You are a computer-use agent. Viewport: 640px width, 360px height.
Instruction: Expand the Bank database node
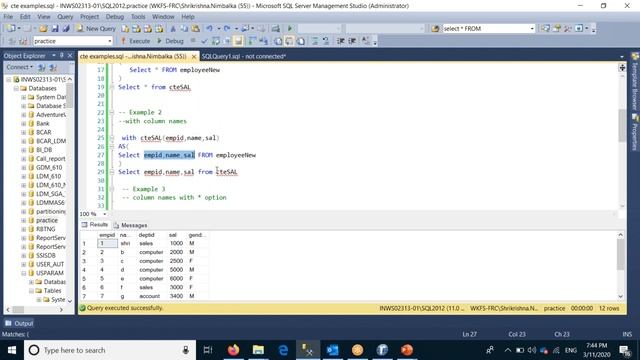[x=24, y=123]
